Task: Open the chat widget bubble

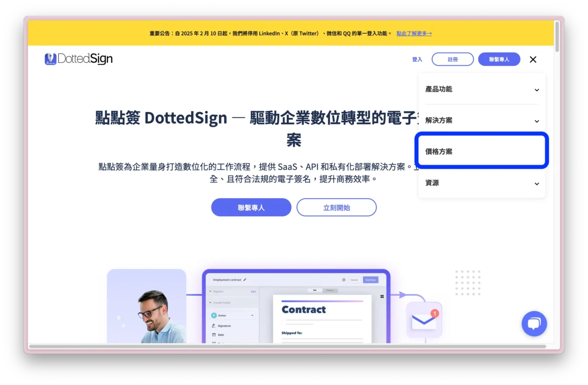Action: (534, 324)
